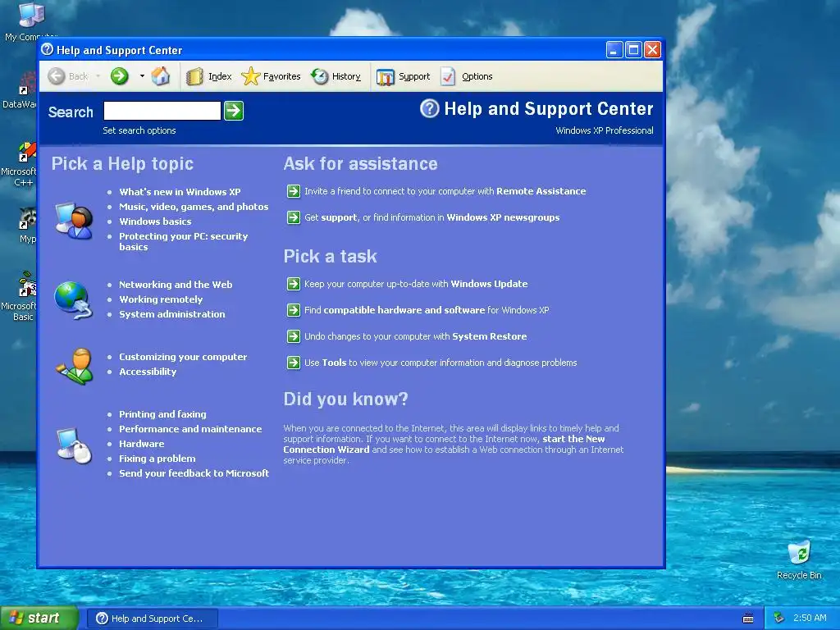The image size is (840, 630).
Task: Click the 2:50 AM taskbar clock
Action: (810, 619)
